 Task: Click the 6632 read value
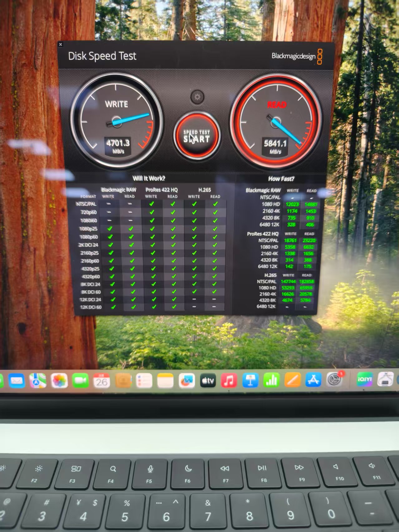click(x=309, y=247)
